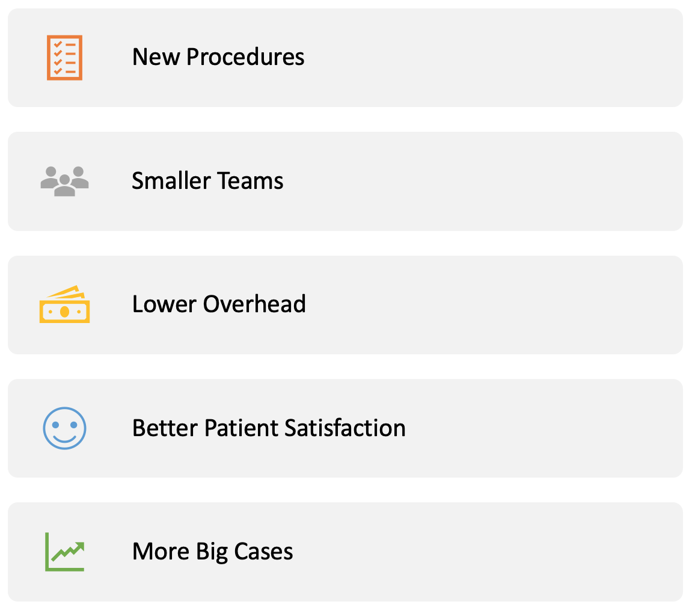Open the New Procedures label
Image resolution: width=695 pixels, height=616 pixels.
click(x=218, y=57)
